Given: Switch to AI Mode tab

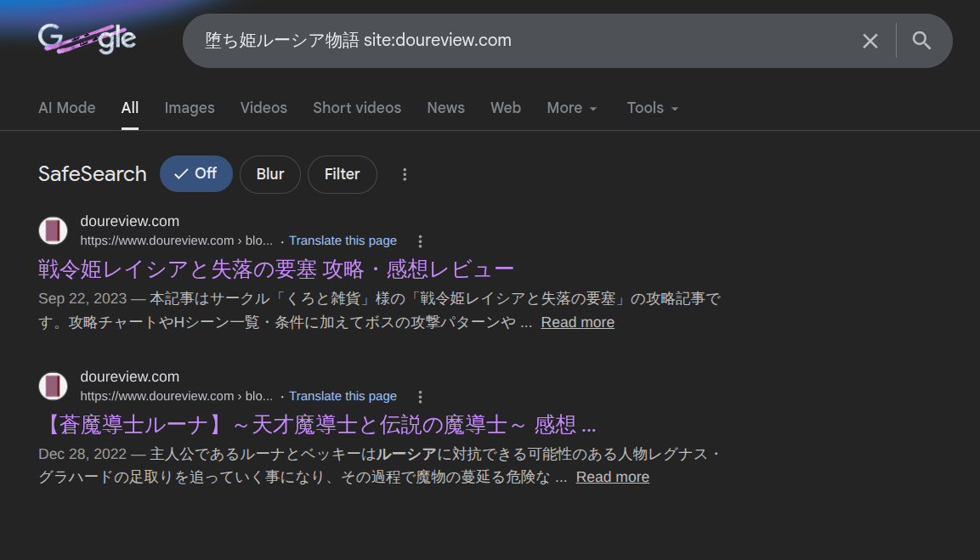Looking at the screenshot, I should (x=67, y=108).
